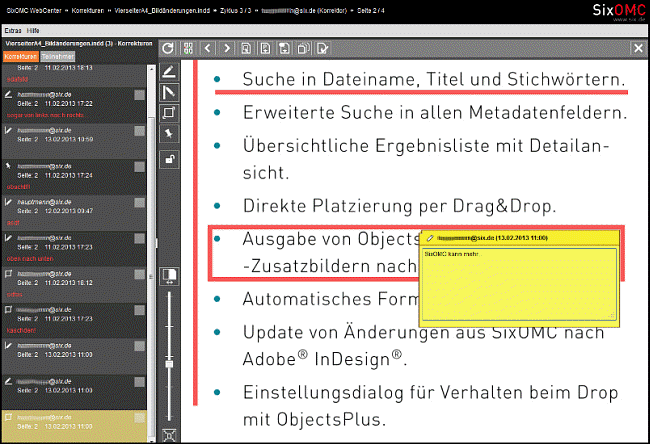Click the 'Korrekturen' breadcrumb in the title bar
This screenshot has width=650, height=444.
(87, 11)
